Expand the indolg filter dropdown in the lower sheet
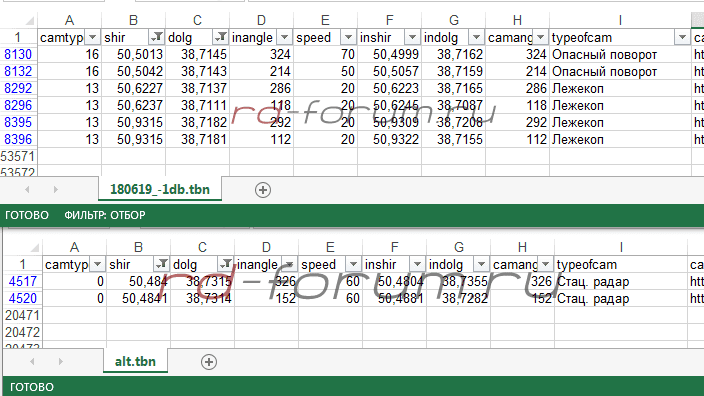This screenshot has height=396, width=704. click(481, 264)
